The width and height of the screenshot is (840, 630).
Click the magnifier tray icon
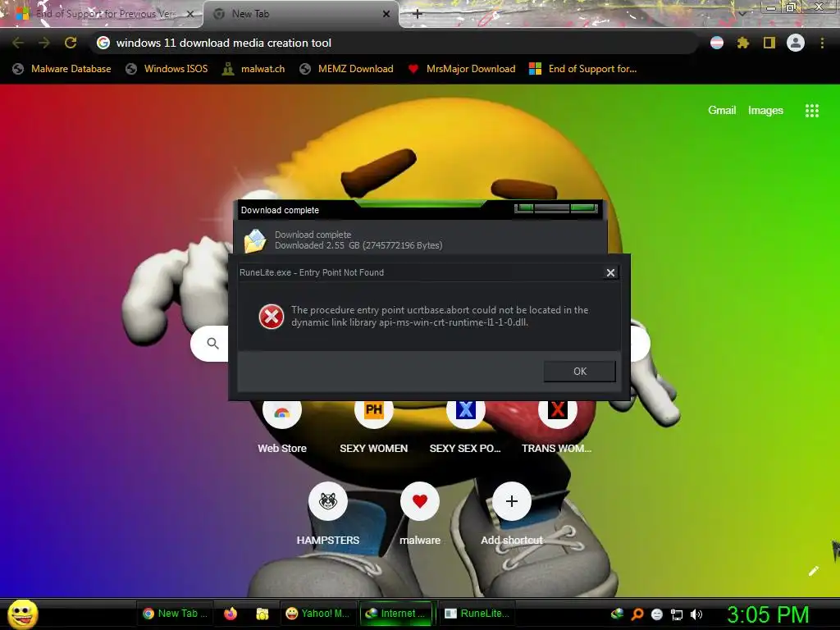click(x=637, y=614)
